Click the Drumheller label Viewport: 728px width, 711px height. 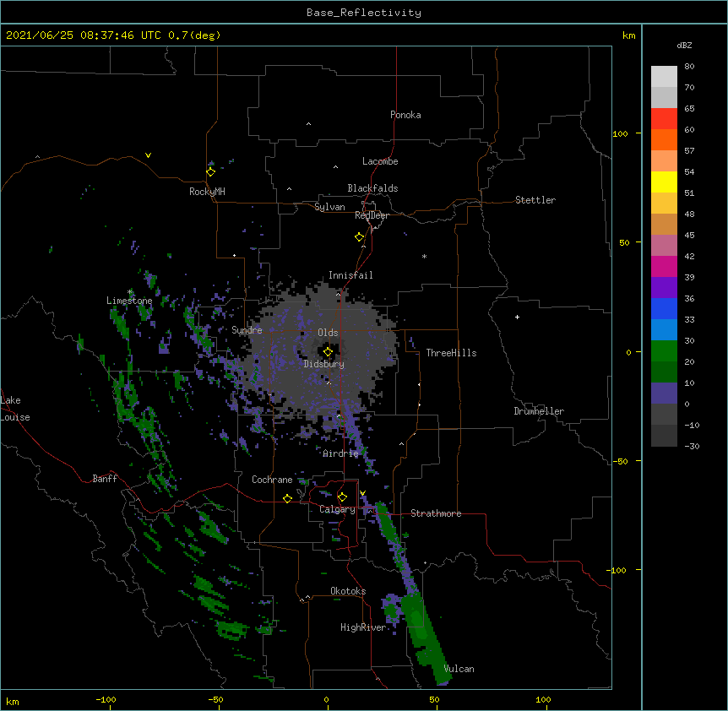tap(539, 411)
